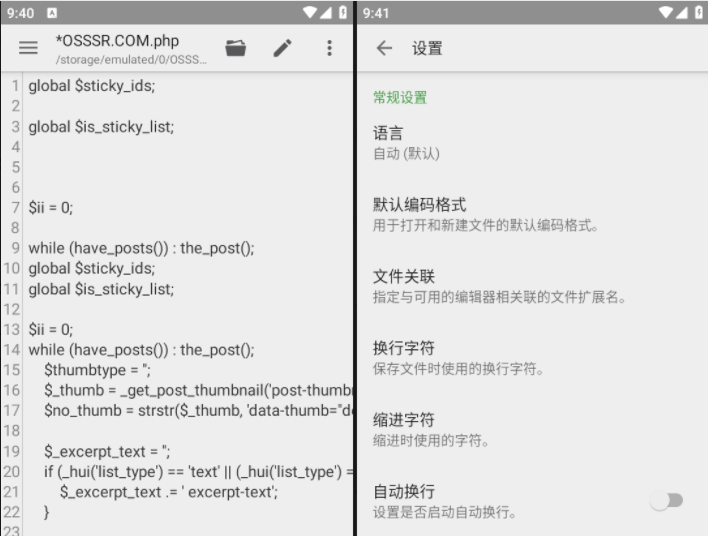Open the three-dot overflow menu
Screen dimensions: 708x536
329,48
